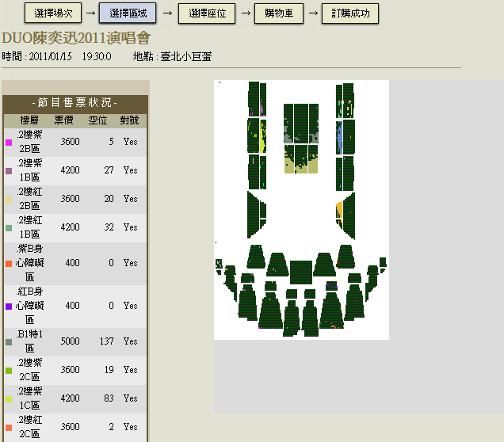Click the 票價 column header

63,120
